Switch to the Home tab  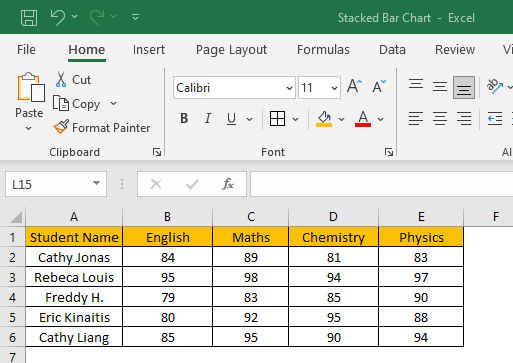coord(87,50)
